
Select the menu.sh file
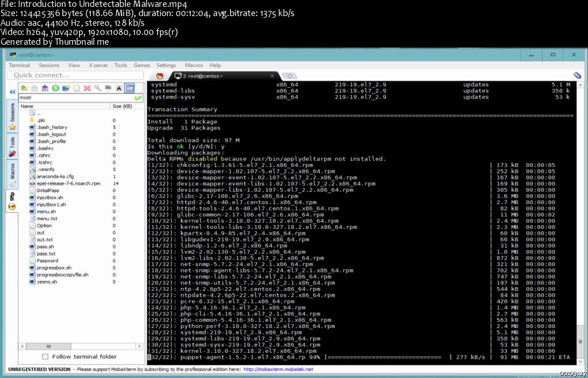click(42, 212)
